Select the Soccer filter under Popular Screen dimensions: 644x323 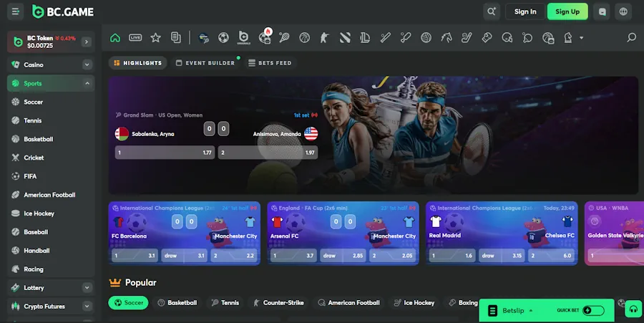click(128, 302)
